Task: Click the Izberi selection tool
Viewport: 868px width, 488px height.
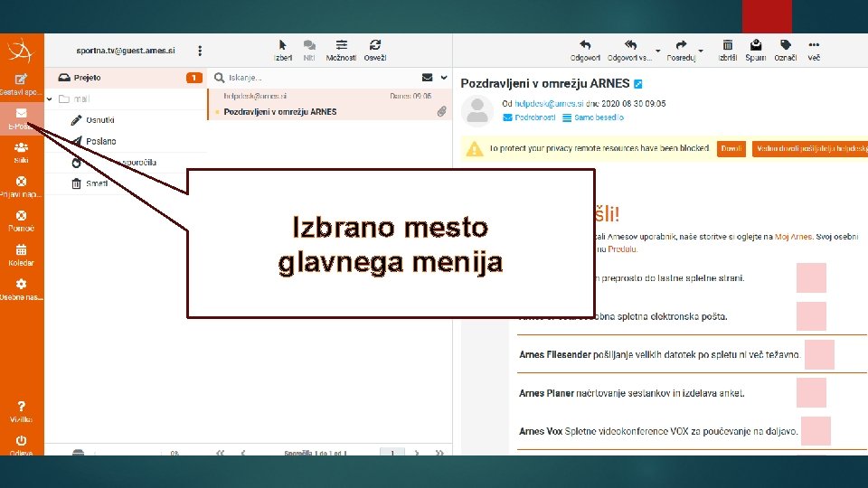Action: 283,51
